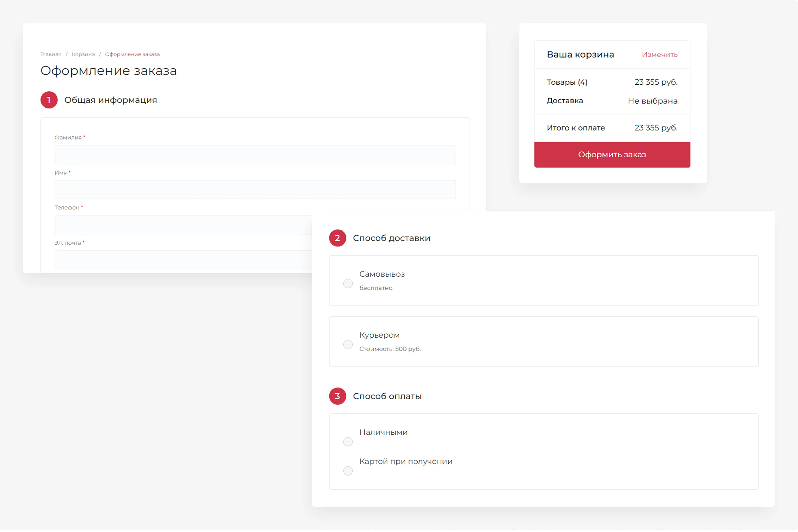This screenshot has width=798, height=532.
Task: Click the step 1 number badge
Action: [49, 100]
